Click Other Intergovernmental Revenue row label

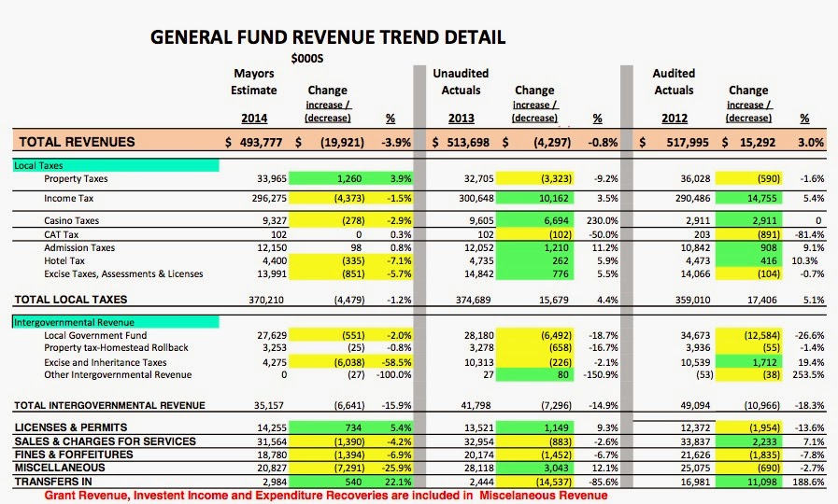coord(118,375)
